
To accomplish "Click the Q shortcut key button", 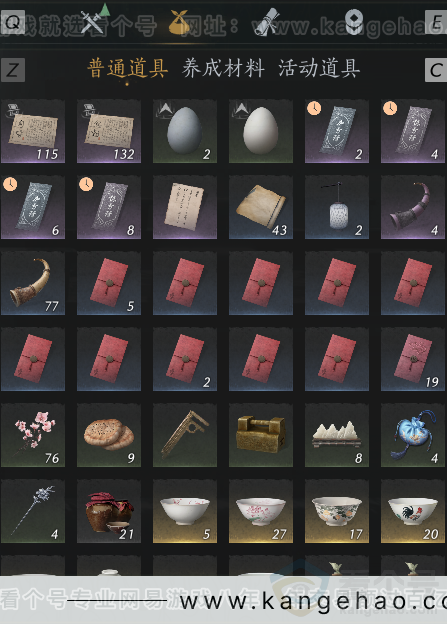I will click(x=13, y=22).
